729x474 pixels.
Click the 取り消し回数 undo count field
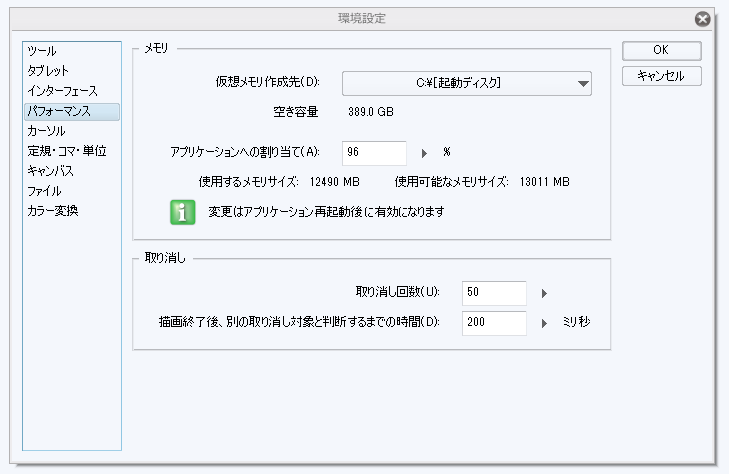[x=494, y=294]
